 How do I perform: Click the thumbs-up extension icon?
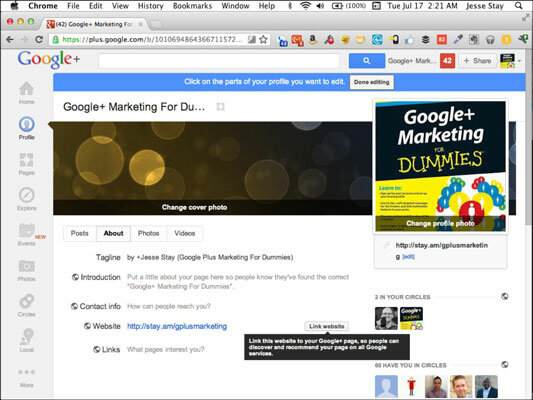pos(409,40)
